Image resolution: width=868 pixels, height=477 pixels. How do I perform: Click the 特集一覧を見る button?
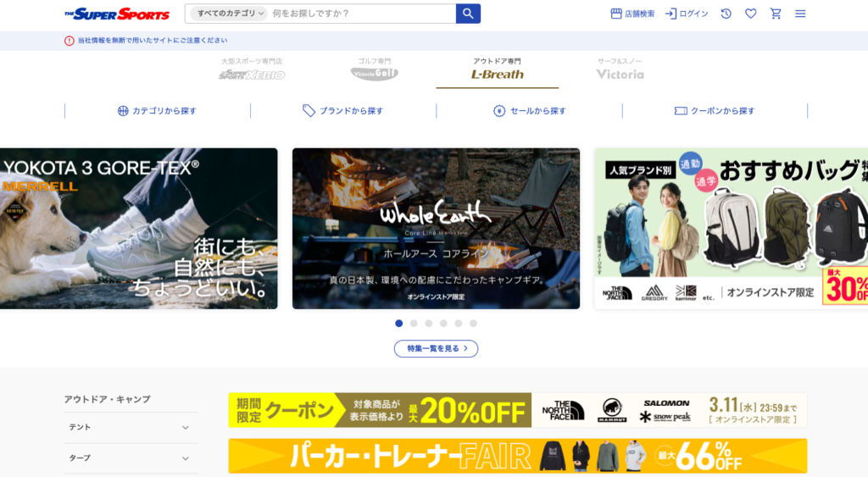point(437,348)
